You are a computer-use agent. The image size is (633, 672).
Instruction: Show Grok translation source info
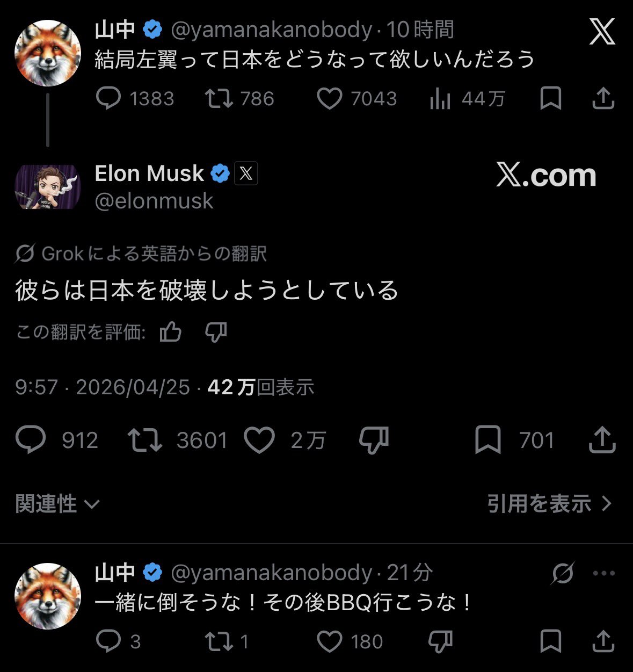point(141,254)
